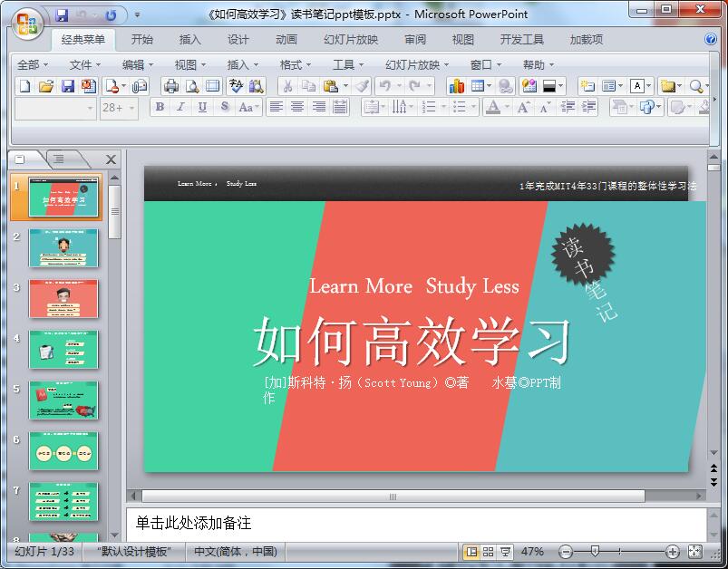Viewport: 728px width, 569px height.
Task: Switch to Normal view in status bar
Action: (x=471, y=552)
